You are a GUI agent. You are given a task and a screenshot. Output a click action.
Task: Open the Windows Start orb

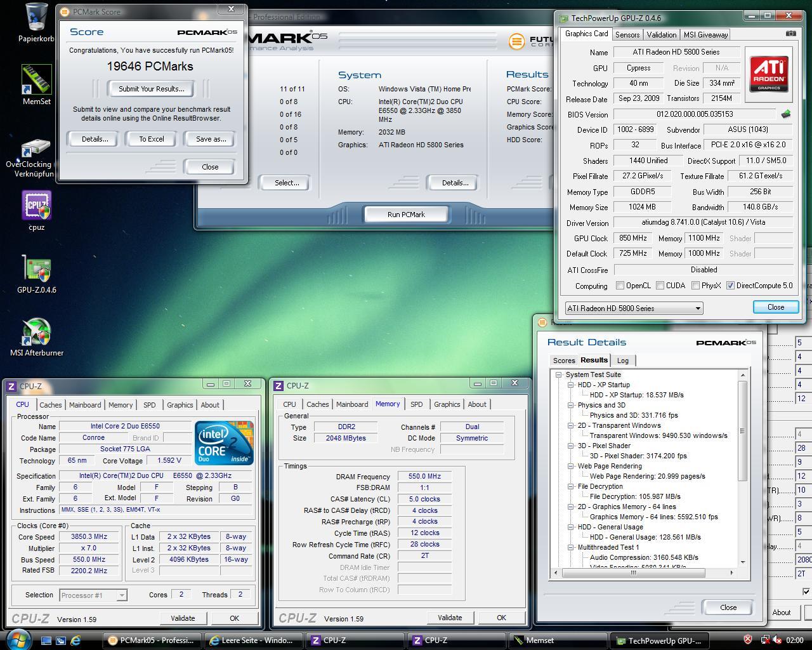pos(17,639)
